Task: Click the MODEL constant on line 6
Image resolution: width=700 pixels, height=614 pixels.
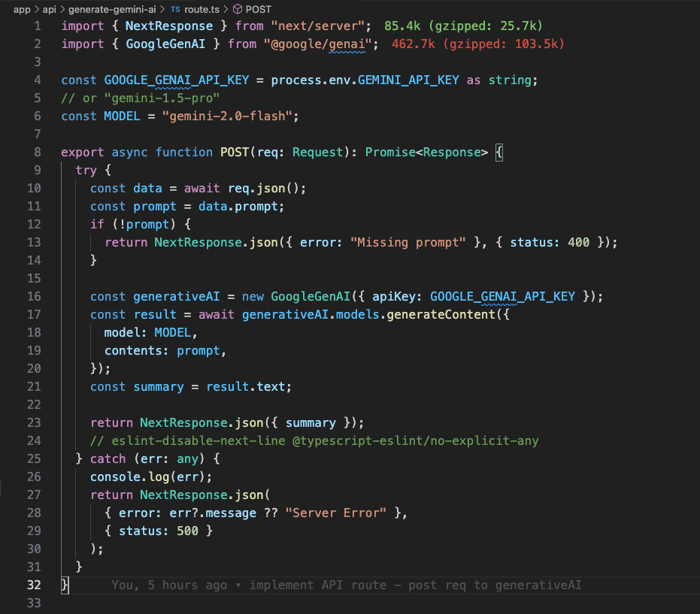Action: tap(122, 116)
